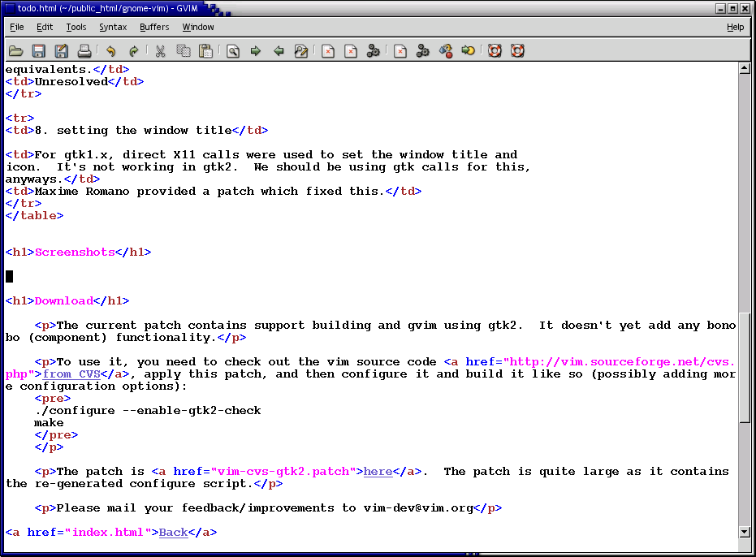Open the Tools menu
The image size is (756, 557).
pos(76,27)
